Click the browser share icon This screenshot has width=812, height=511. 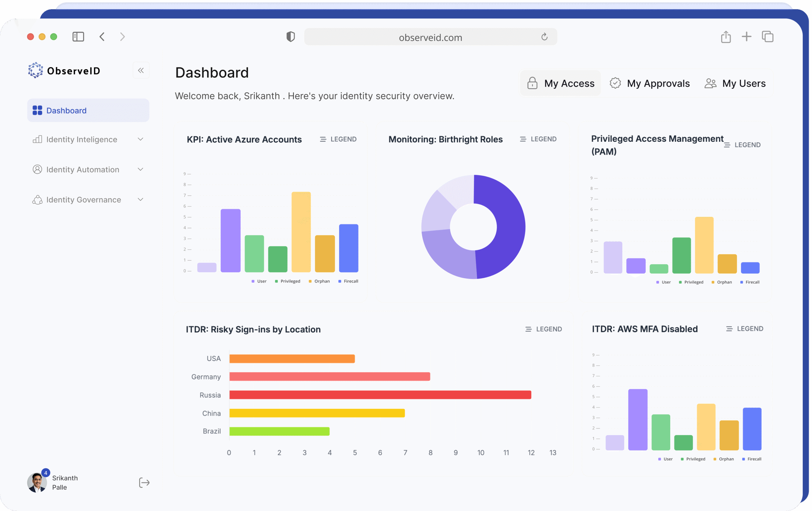click(x=726, y=37)
